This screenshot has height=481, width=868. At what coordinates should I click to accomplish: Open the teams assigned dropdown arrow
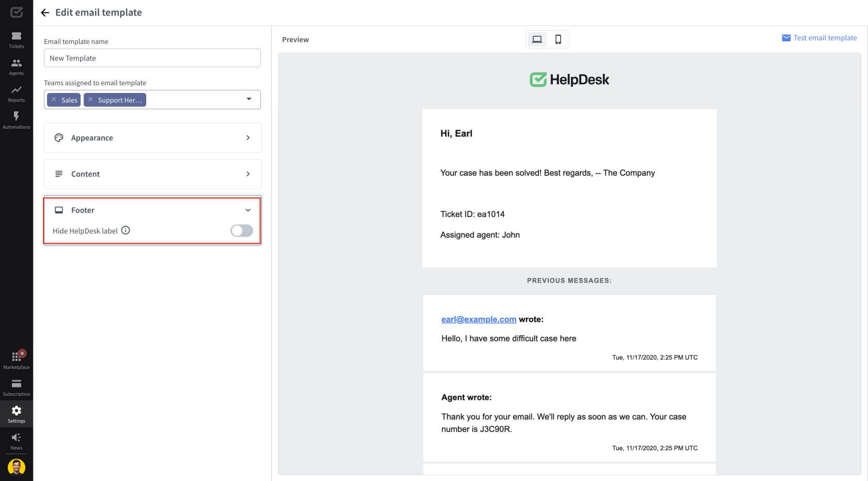pos(249,99)
